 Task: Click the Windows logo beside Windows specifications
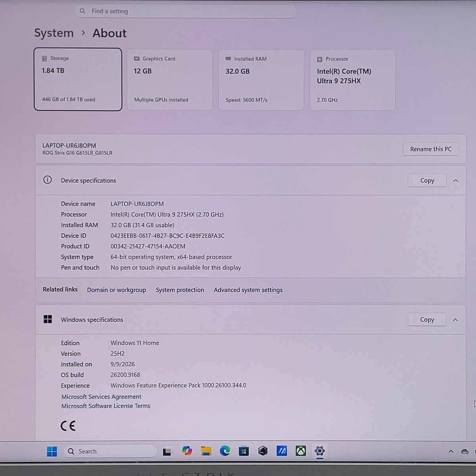[48, 319]
